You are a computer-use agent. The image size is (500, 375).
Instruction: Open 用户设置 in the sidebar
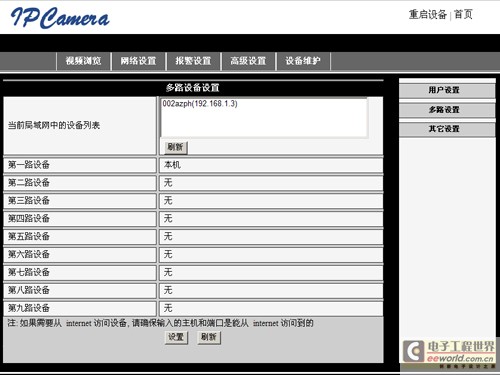pos(447,90)
